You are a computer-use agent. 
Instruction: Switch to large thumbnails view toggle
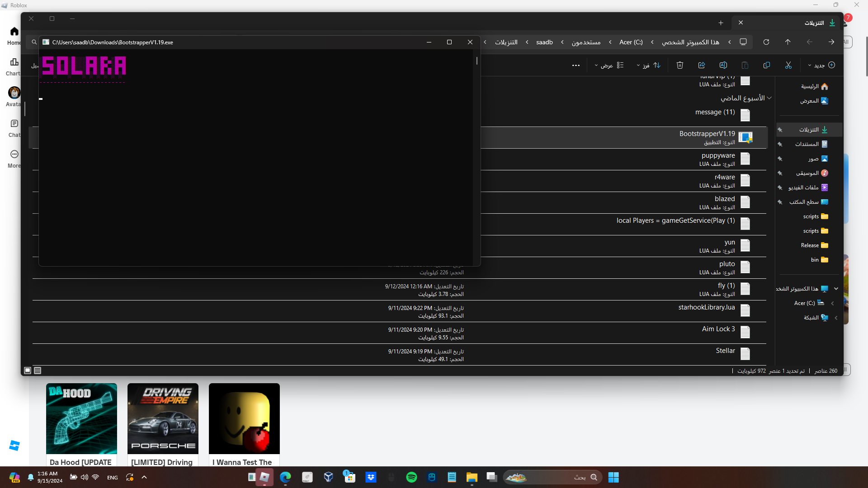[x=28, y=371]
